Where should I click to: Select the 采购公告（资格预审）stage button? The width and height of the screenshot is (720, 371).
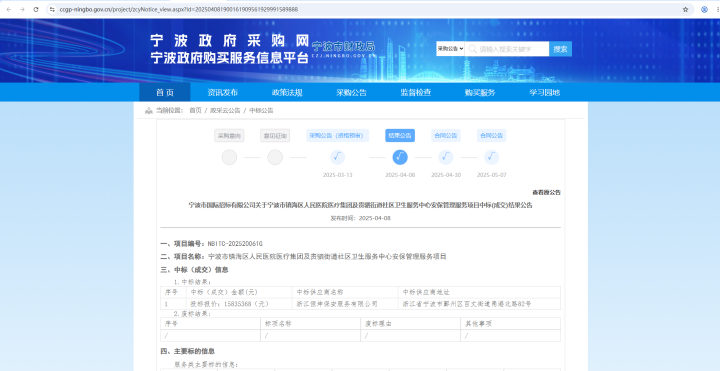tap(337, 135)
